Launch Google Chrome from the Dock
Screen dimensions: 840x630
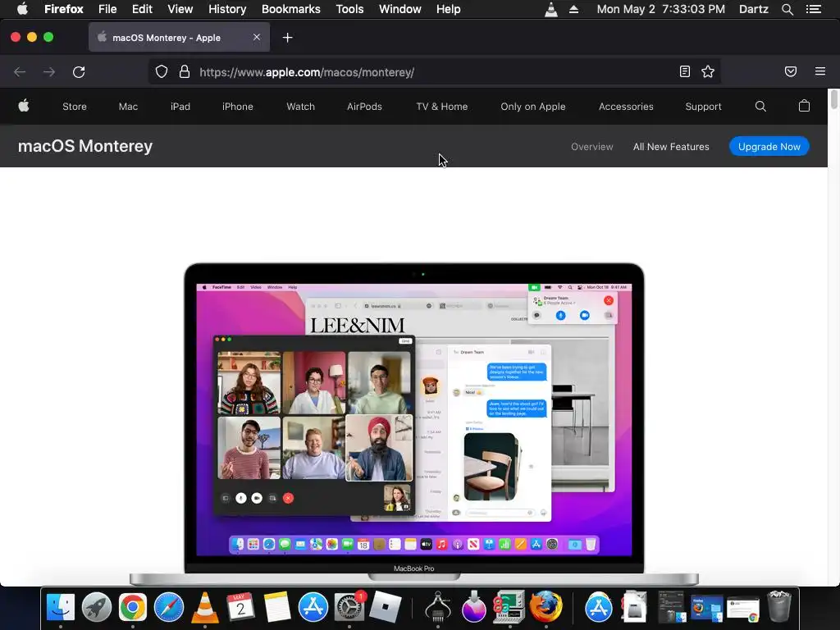click(x=133, y=608)
